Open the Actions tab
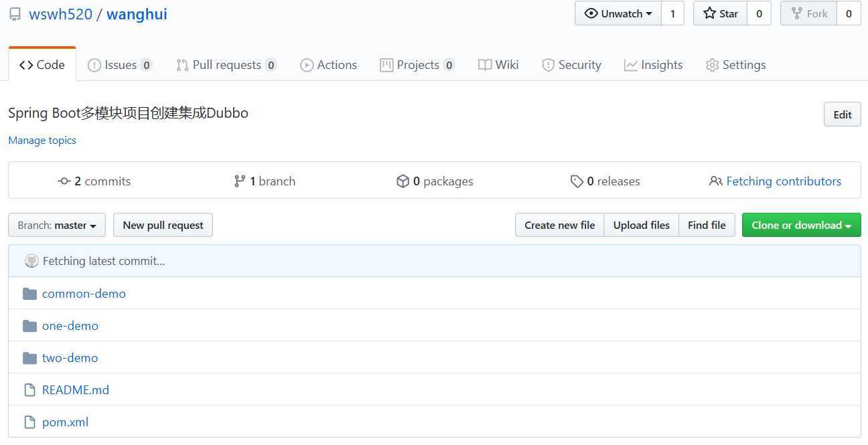 [x=328, y=65]
